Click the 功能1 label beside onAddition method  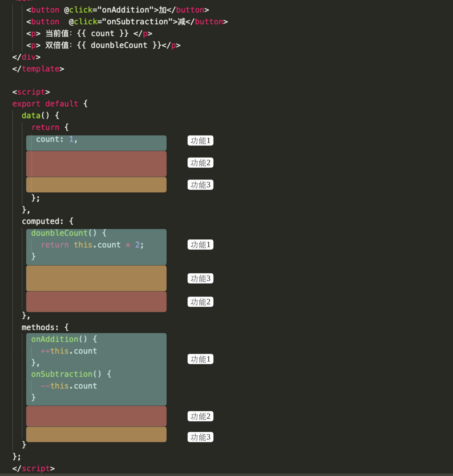(x=200, y=359)
